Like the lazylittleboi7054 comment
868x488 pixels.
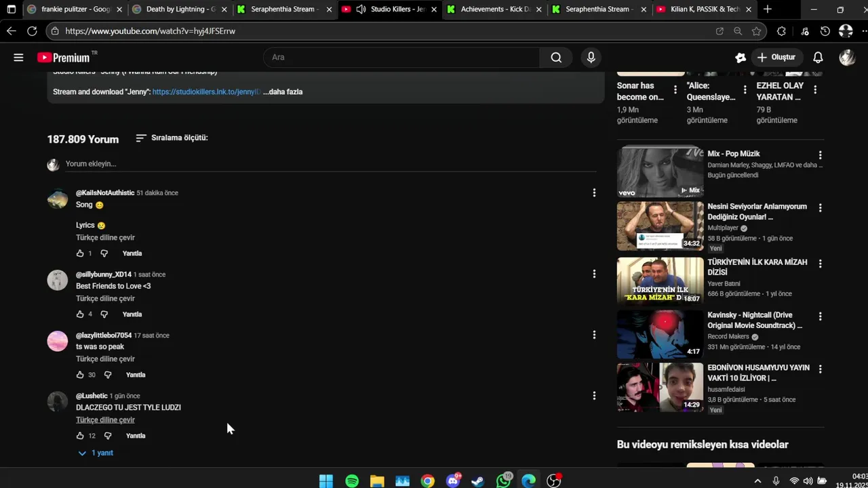[x=80, y=375]
